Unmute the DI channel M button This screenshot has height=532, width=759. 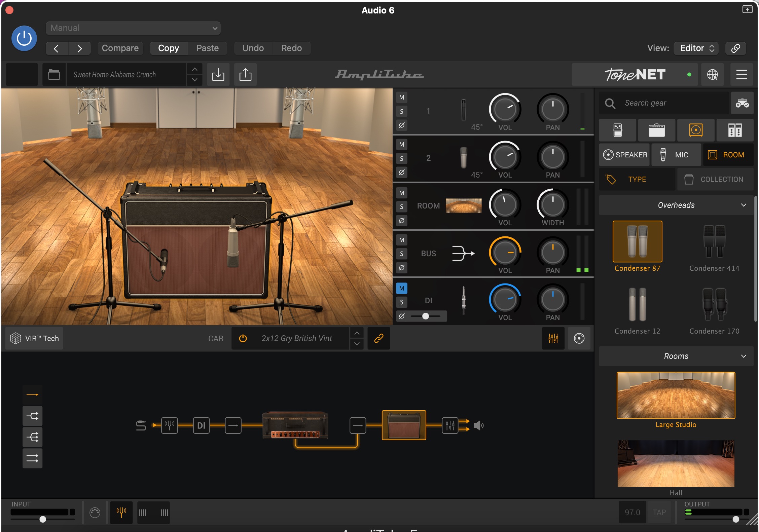click(401, 288)
